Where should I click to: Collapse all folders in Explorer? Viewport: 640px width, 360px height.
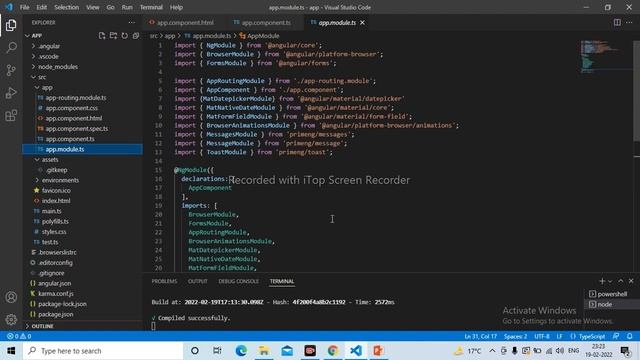[136, 36]
